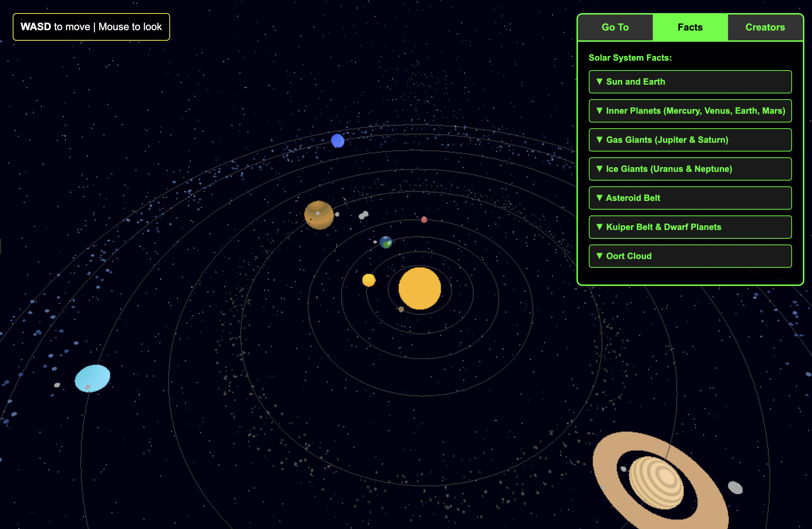Switch to the Go To tab
The height and width of the screenshot is (529, 812).
pos(615,27)
